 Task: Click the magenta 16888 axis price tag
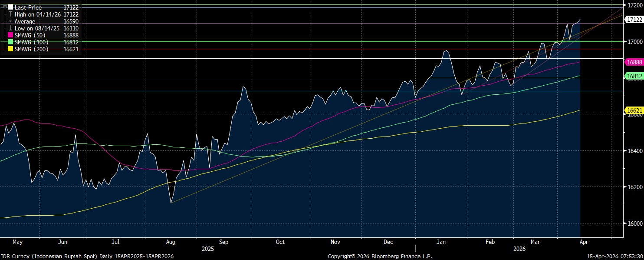(634, 62)
